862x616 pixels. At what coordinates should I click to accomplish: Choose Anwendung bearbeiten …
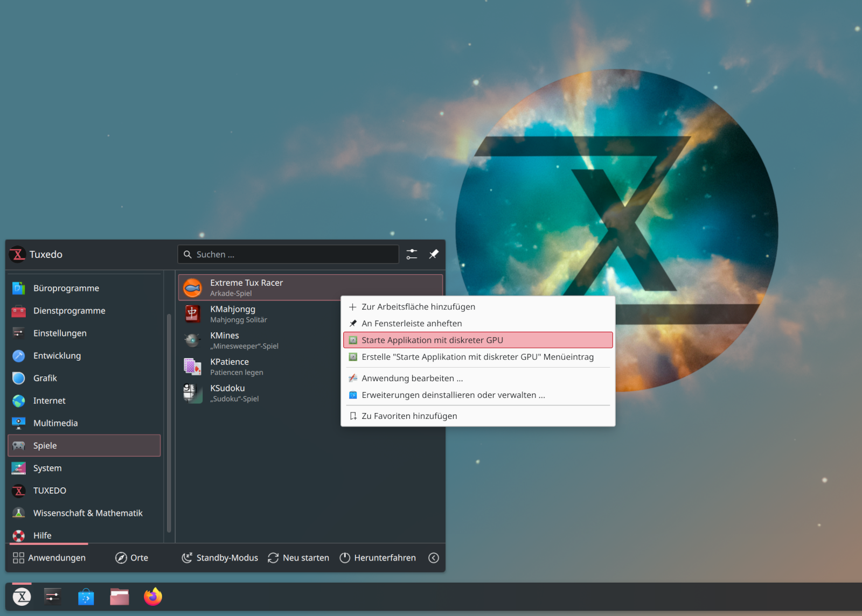pos(478,379)
